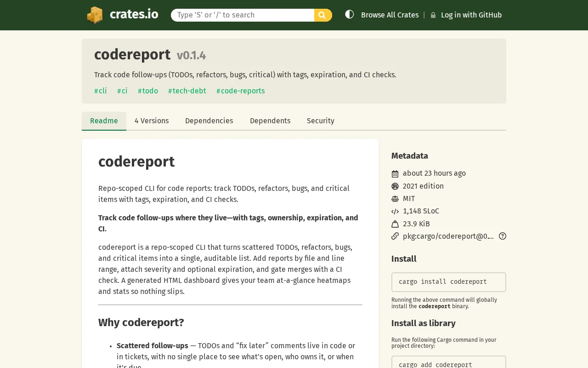Click the crates.io cheese logo icon
588x368 pixels.
(95, 15)
